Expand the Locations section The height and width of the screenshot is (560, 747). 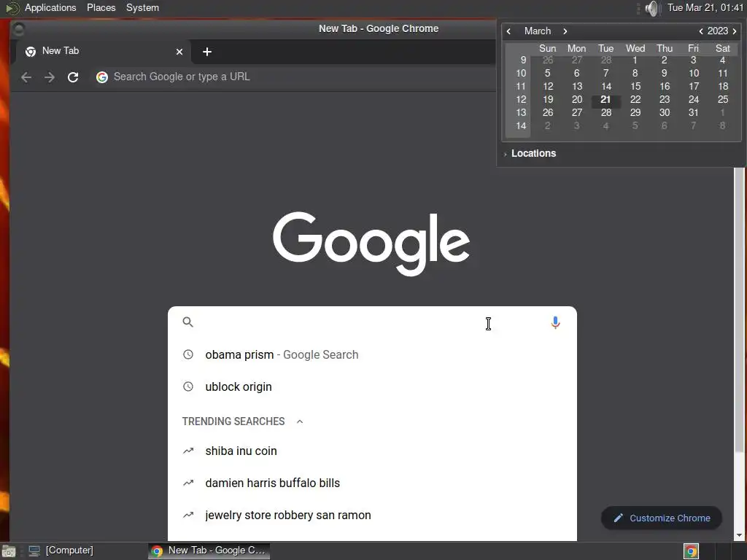point(530,153)
